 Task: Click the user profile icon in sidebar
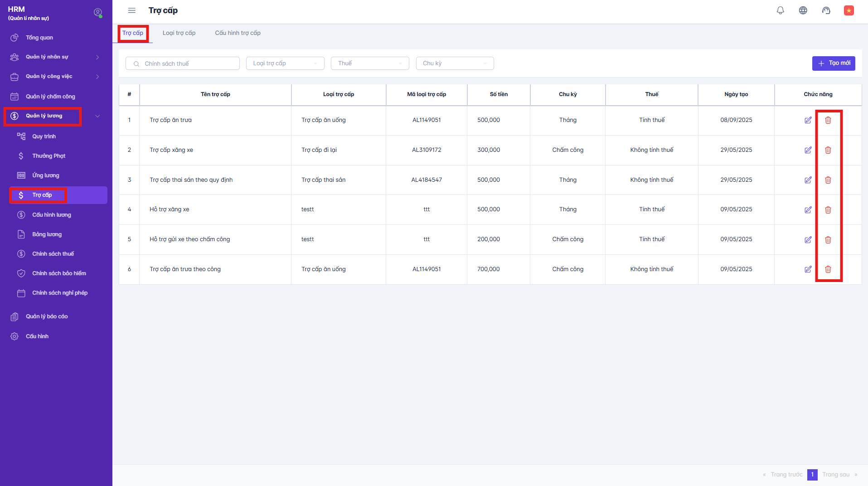97,13
